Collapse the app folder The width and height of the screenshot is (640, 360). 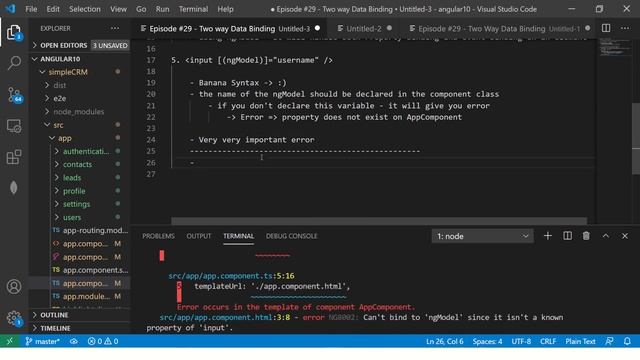80,138
